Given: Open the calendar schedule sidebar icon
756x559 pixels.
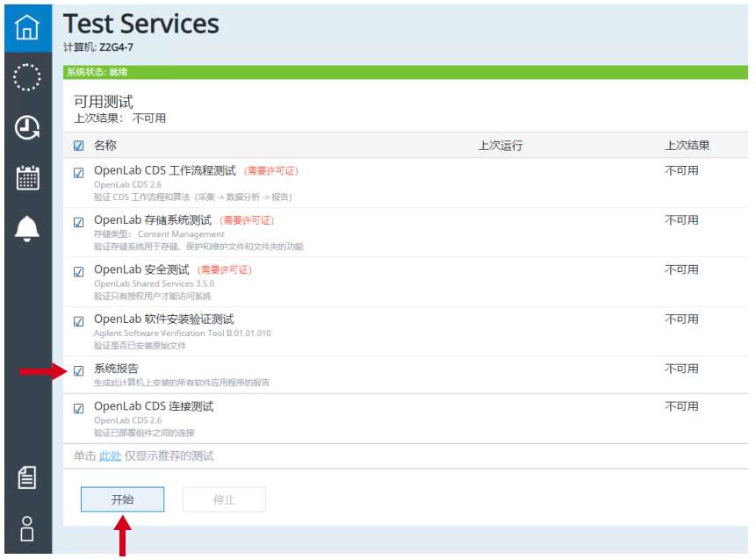Looking at the screenshot, I should click(27, 178).
